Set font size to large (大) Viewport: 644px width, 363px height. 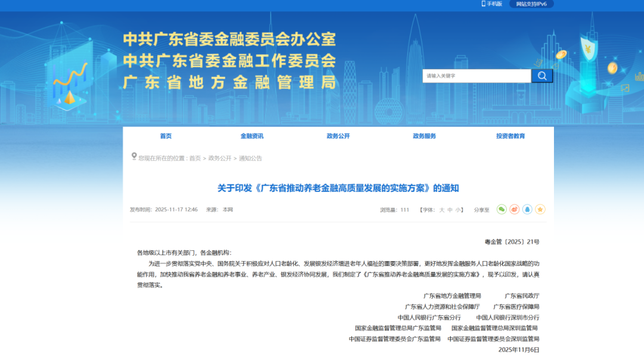442,210
